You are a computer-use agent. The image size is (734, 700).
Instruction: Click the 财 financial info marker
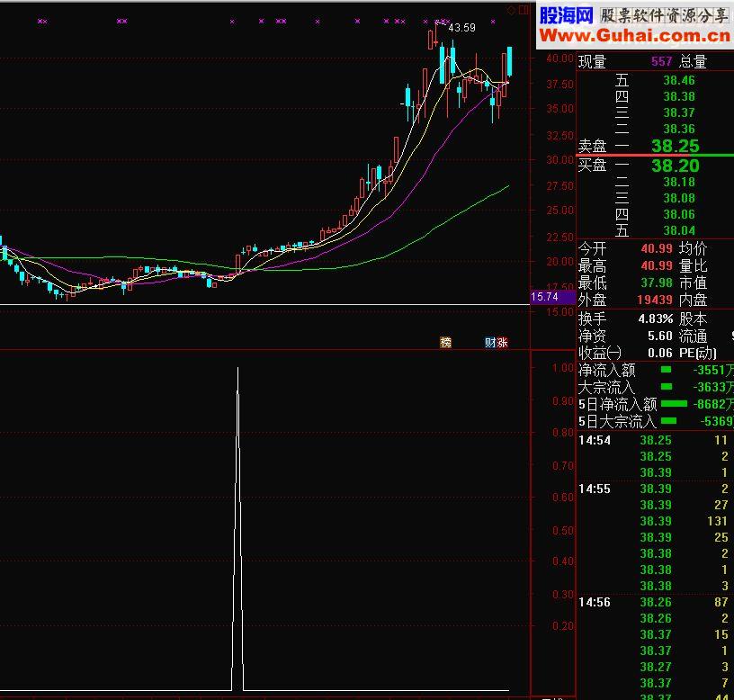click(490, 342)
